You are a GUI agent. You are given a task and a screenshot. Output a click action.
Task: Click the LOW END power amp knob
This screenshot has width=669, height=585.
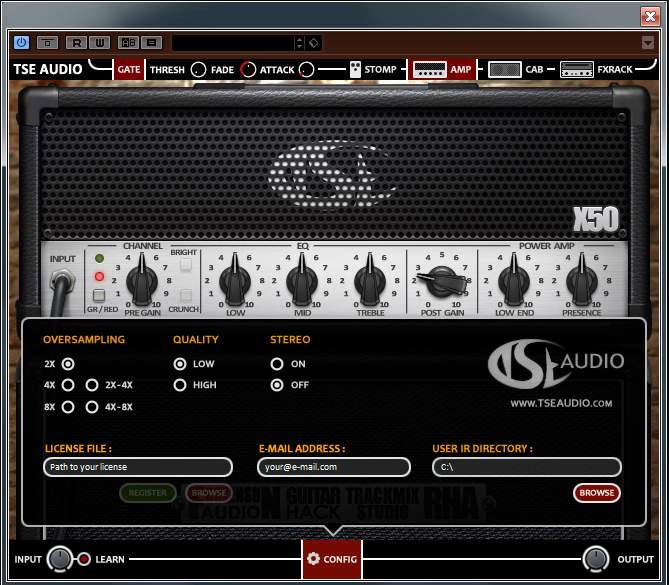(x=514, y=281)
